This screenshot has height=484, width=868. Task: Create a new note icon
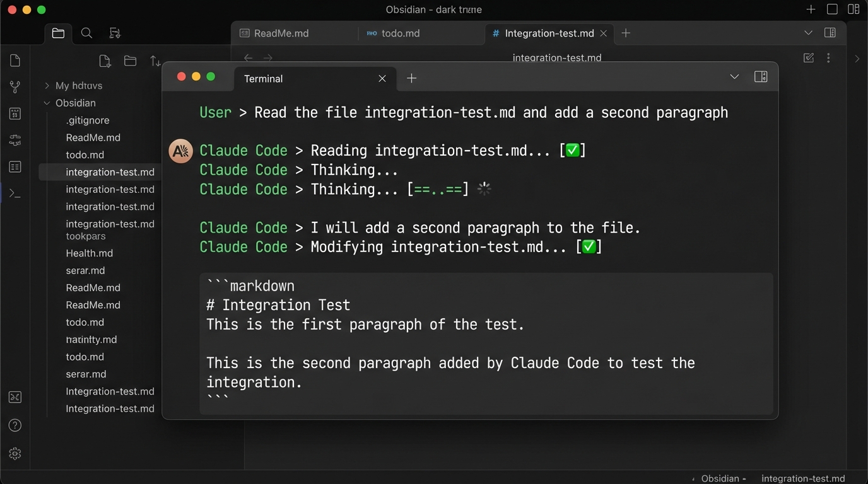[x=105, y=61]
